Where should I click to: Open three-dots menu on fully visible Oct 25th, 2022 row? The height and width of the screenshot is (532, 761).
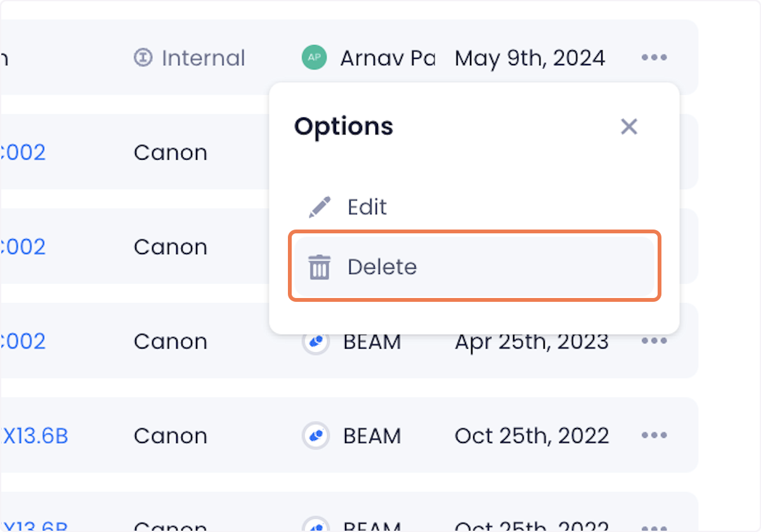(654, 436)
